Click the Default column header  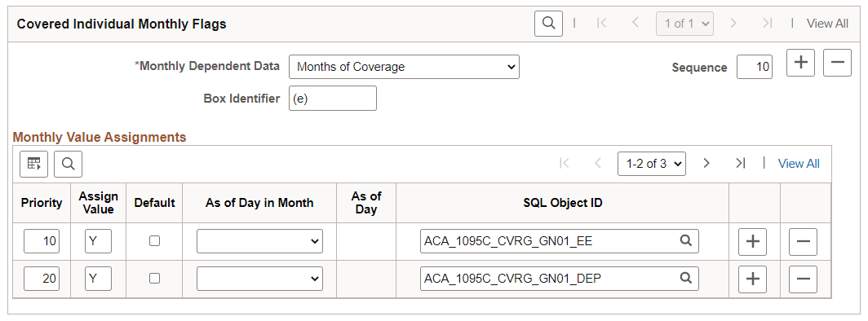click(154, 203)
